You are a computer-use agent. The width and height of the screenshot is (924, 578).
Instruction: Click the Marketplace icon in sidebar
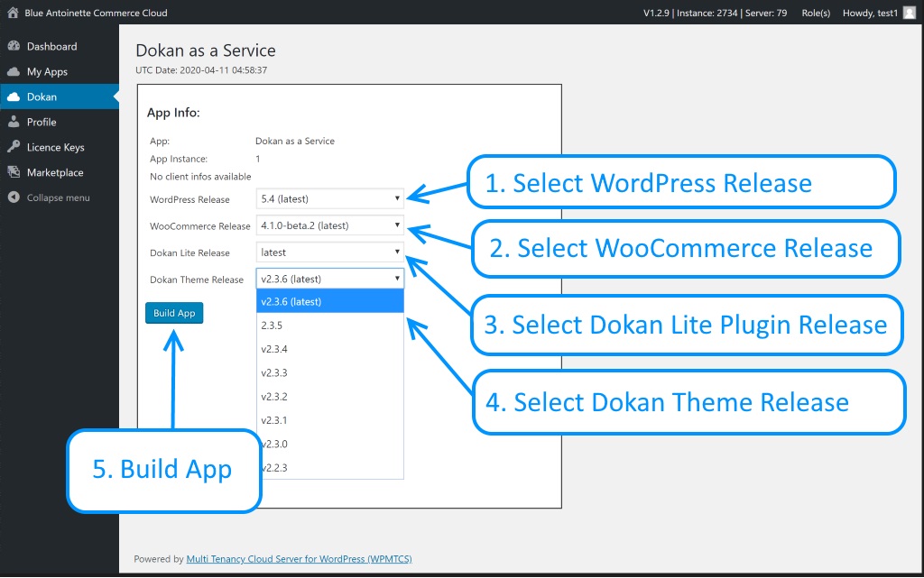(x=14, y=172)
